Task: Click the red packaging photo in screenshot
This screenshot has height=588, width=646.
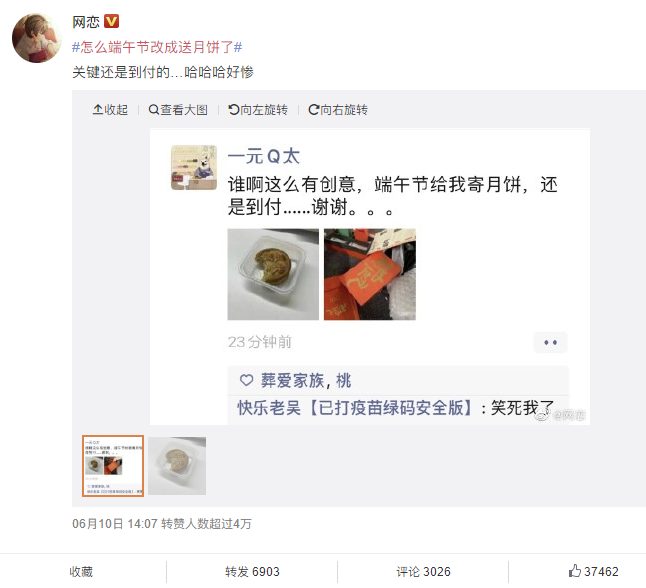Action: pos(370,274)
